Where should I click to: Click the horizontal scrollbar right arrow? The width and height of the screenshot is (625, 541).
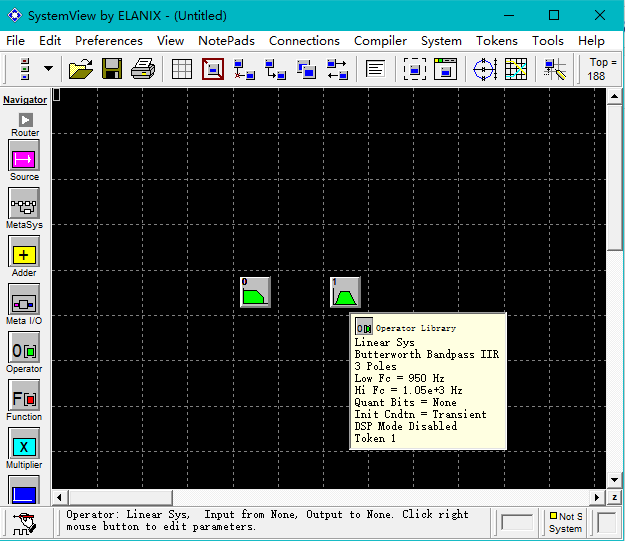pyautogui.click(x=597, y=497)
